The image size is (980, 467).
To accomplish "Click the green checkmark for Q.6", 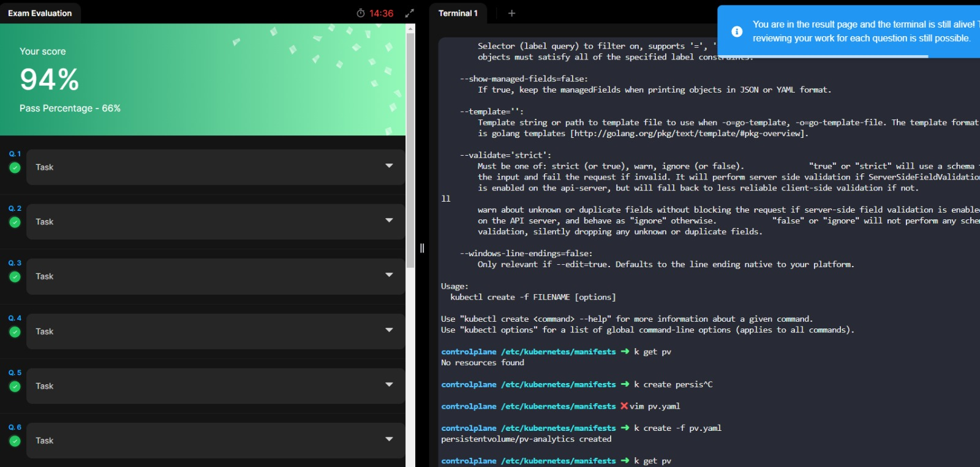I will coord(15,441).
